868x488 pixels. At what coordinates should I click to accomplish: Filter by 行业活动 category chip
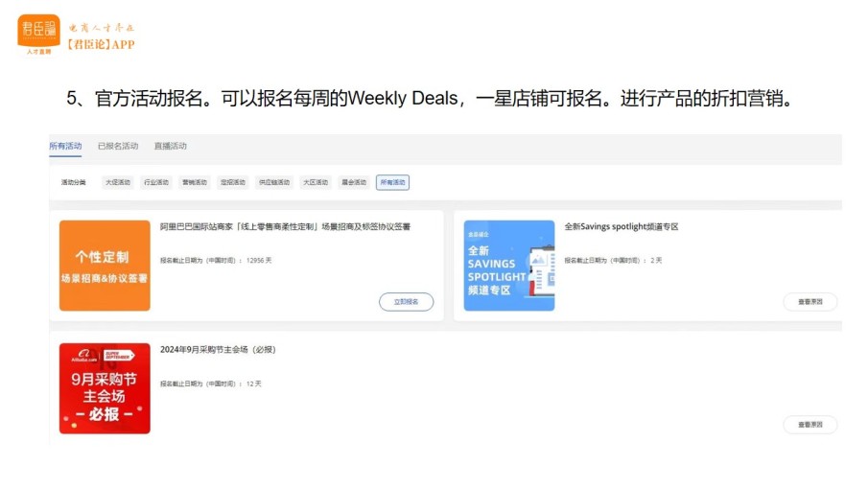(156, 182)
